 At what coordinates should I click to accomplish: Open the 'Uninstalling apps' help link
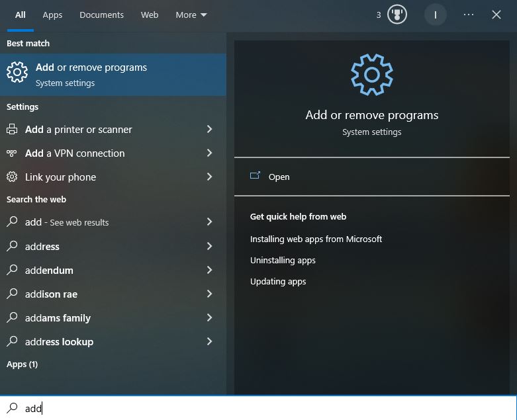pyautogui.click(x=283, y=260)
